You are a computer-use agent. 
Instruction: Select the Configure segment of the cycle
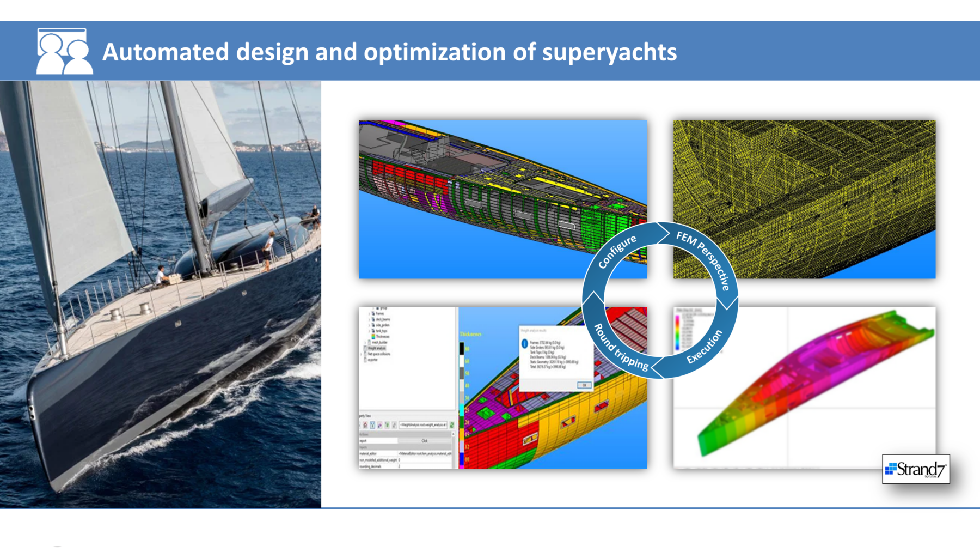[x=617, y=252]
